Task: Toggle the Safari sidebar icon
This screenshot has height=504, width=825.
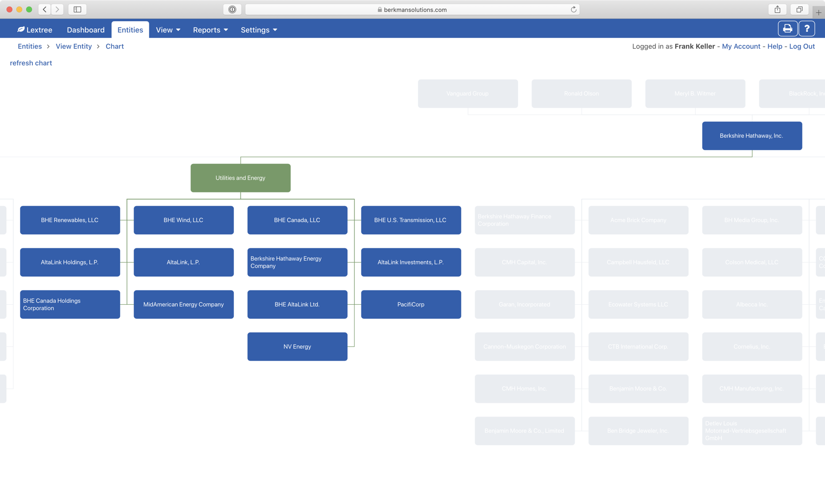Action: 78,9
